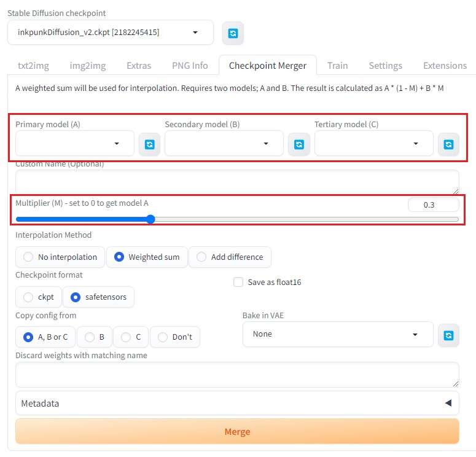Open the Extensions tab
This screenshot has width=476, height=457.
point(445,66)
